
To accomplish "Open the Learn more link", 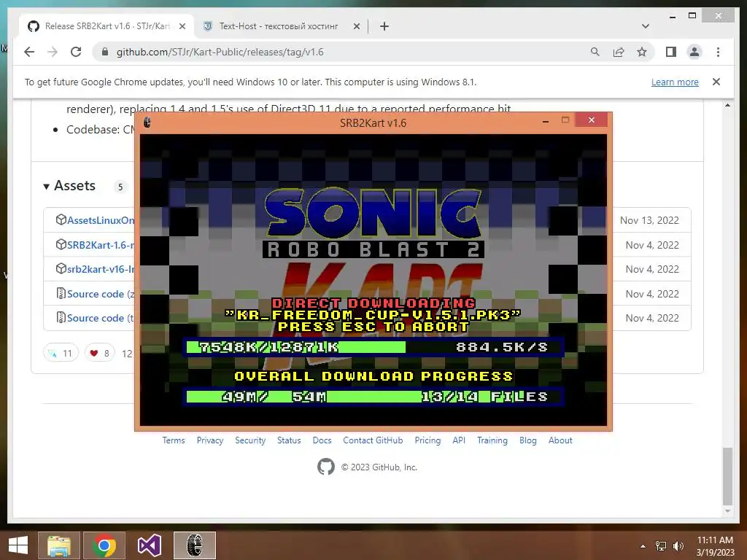I will pyautogui.click(x=675, y=82).
